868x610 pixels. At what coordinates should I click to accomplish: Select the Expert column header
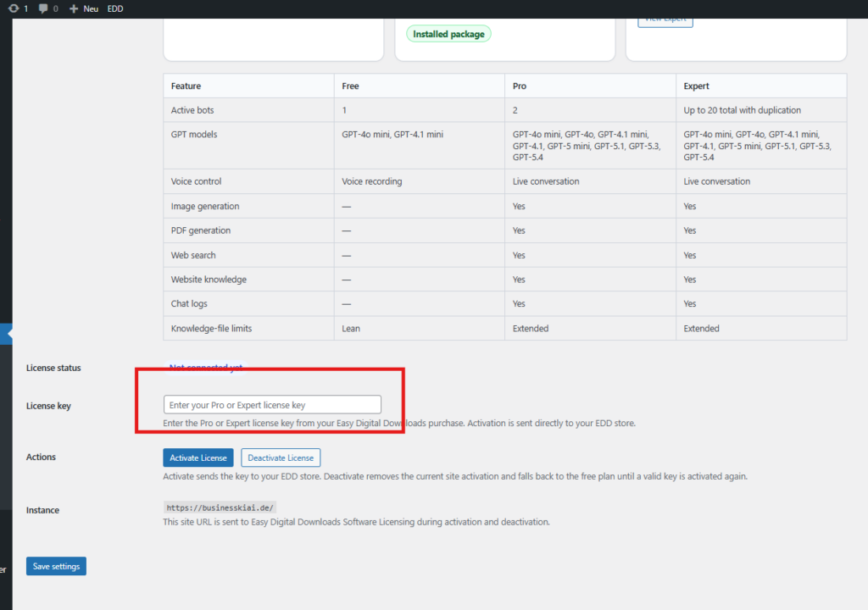click(696, 86)
